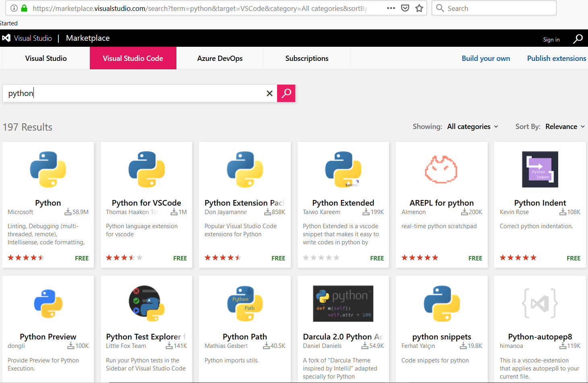The width and height of the screenshot is (588, 383).
Task: Expand the Sort By Relevance dropdown
Action: pyautogui.click(x=565, y=127)
